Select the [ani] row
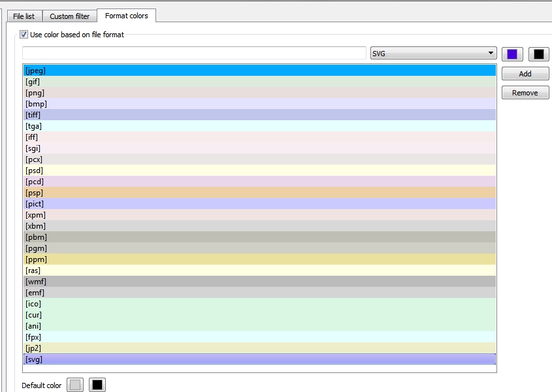552x392 pixels. click(x=259, y=326)
